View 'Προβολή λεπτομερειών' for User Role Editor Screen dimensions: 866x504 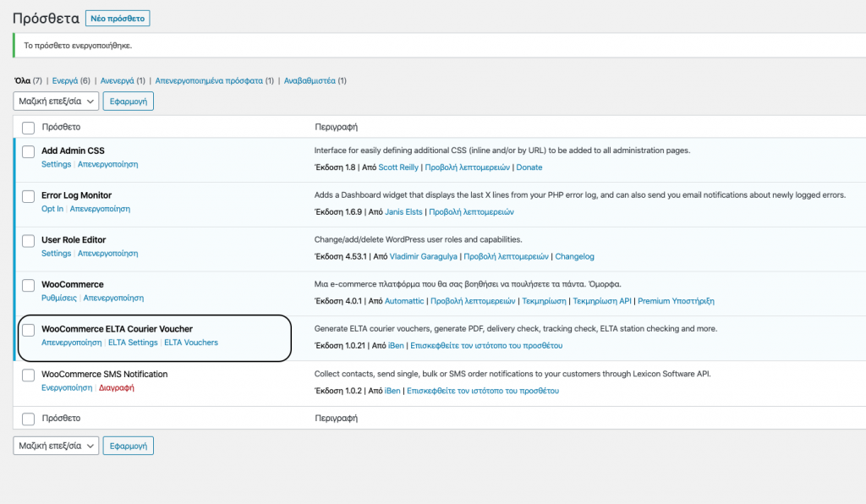[x=507, y=256]
